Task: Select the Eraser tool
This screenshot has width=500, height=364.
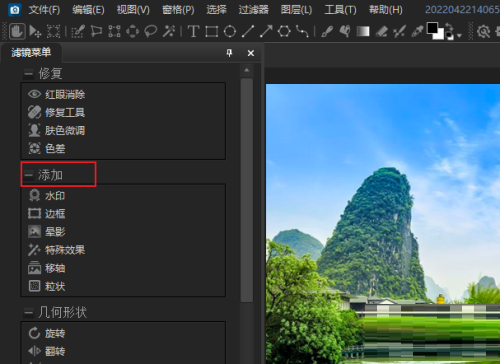Action: (381, 31)
